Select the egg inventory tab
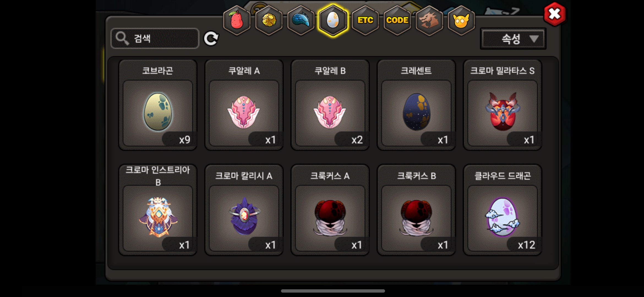The width and height of the screenshot is (644, 297). tap(333, 20)
